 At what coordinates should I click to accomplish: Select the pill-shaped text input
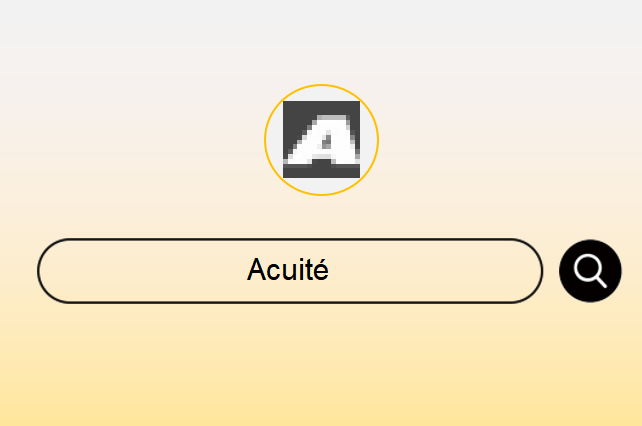pyautogui.click(x=290, y=271)
